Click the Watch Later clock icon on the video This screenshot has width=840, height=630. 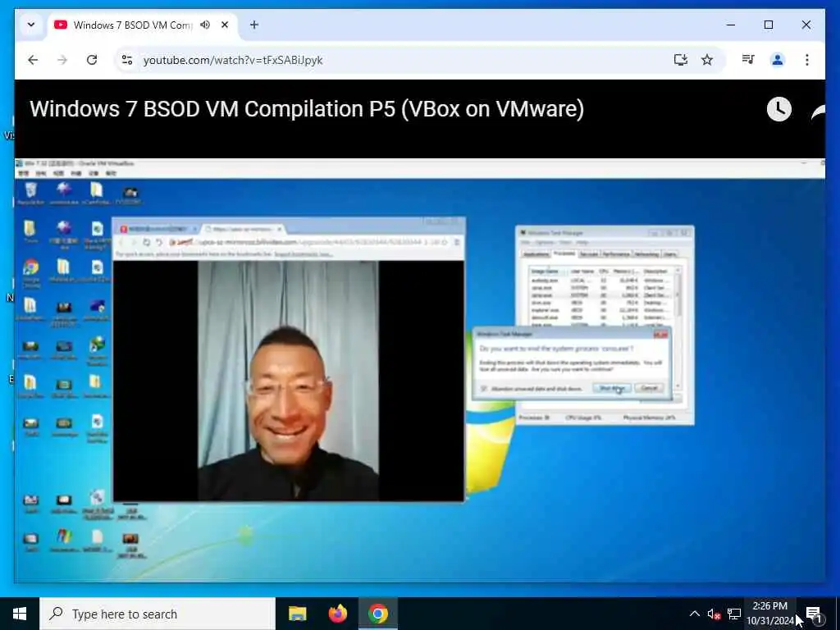click(779, 109)
